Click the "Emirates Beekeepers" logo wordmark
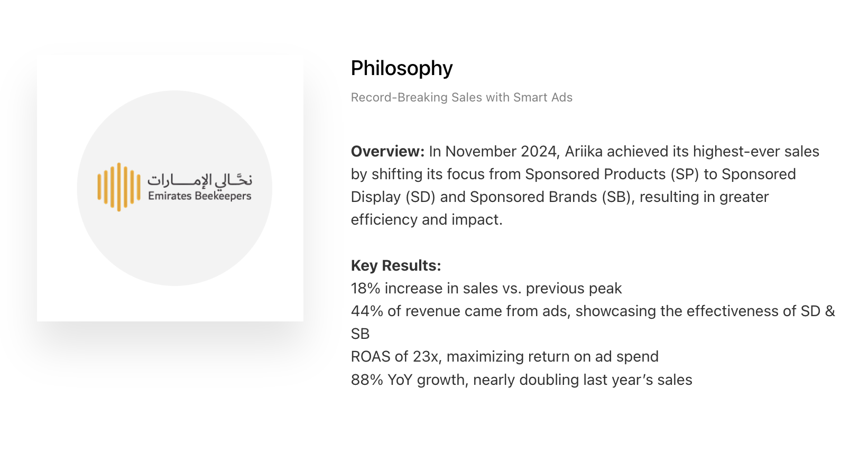 [x=200, y=196]
